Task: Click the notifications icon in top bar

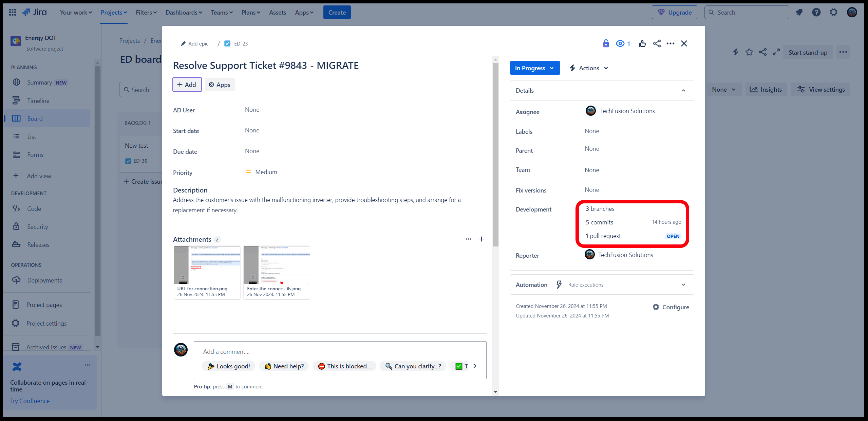Action: 799,13
